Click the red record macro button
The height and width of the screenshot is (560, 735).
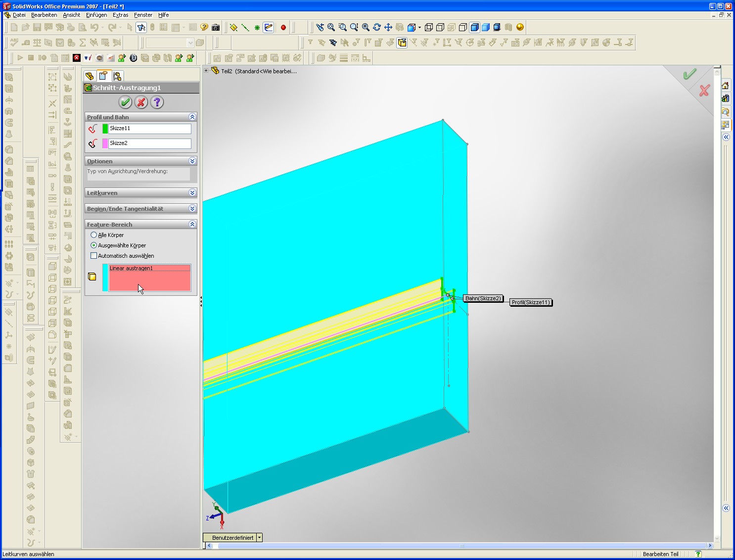283,28
